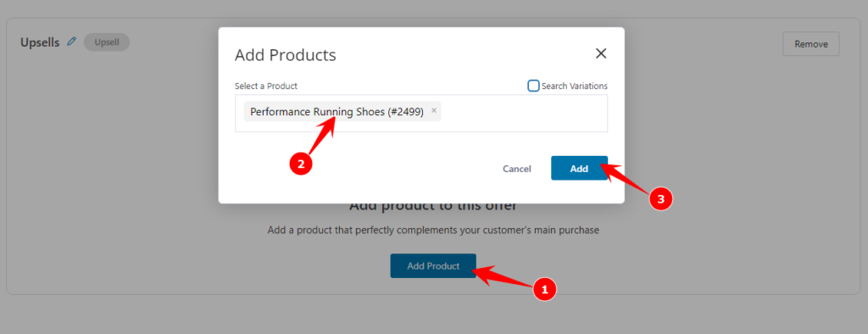Screen dimensions: 868x334
Task: Click the Select a Product label
Action: point(265,86)
